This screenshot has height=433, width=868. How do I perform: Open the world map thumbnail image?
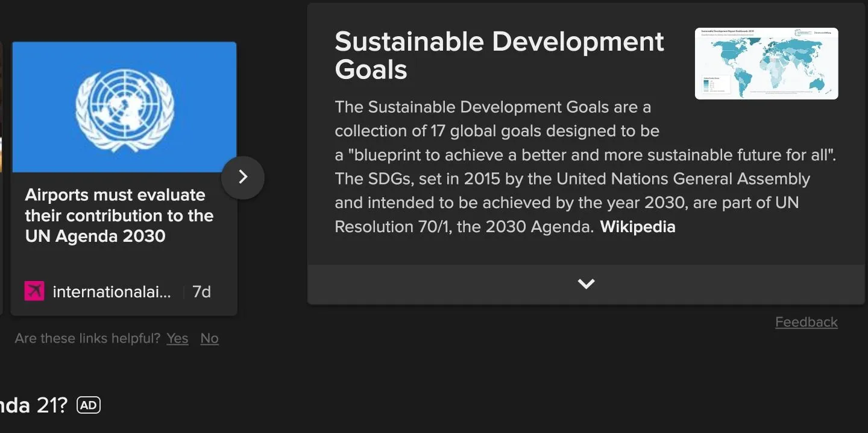coord(766,63)
